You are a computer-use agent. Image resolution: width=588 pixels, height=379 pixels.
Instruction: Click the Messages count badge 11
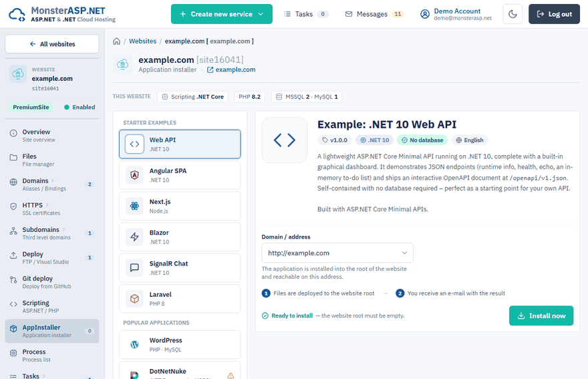pyautogui.click(x=398, y=14)
